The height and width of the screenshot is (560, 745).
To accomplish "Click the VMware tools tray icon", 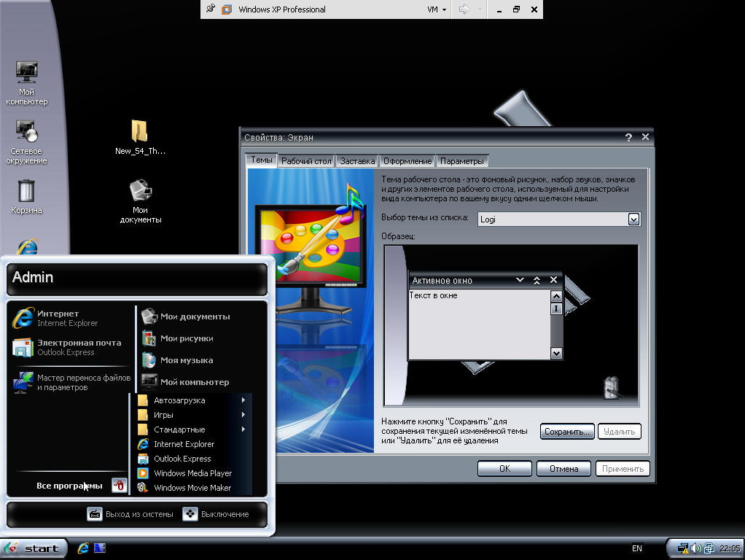I will tap(709, 548).
